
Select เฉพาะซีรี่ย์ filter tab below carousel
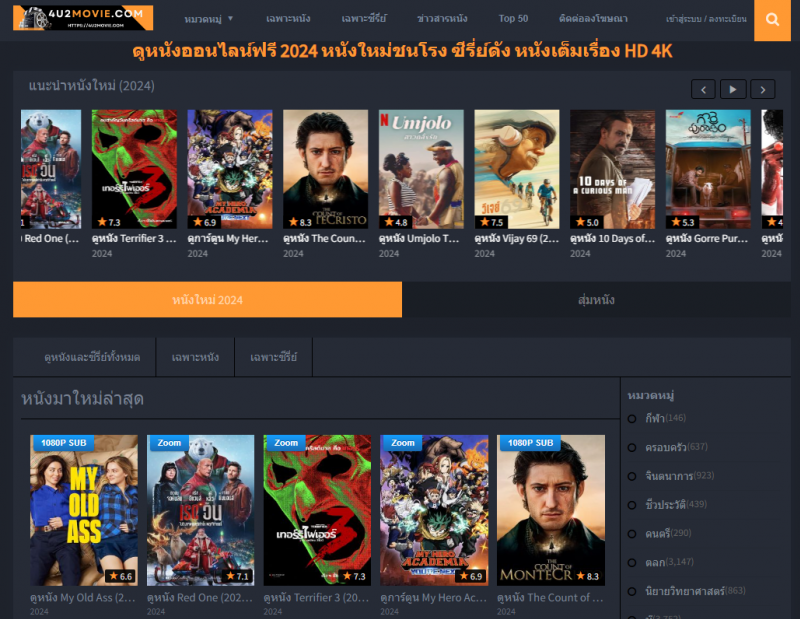(x=273, y=357)
